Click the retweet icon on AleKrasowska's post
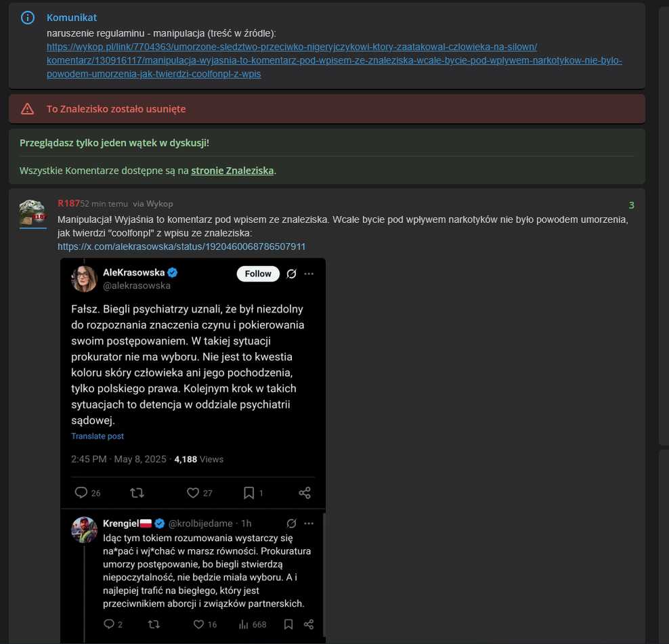Screen dimensions: 669x644 tap(137, 493)
